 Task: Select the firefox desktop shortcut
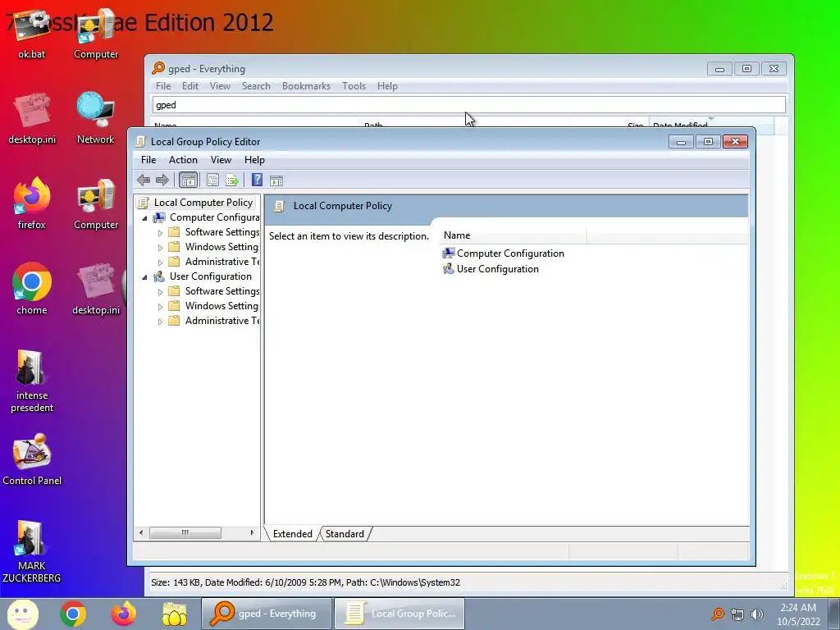32,203
